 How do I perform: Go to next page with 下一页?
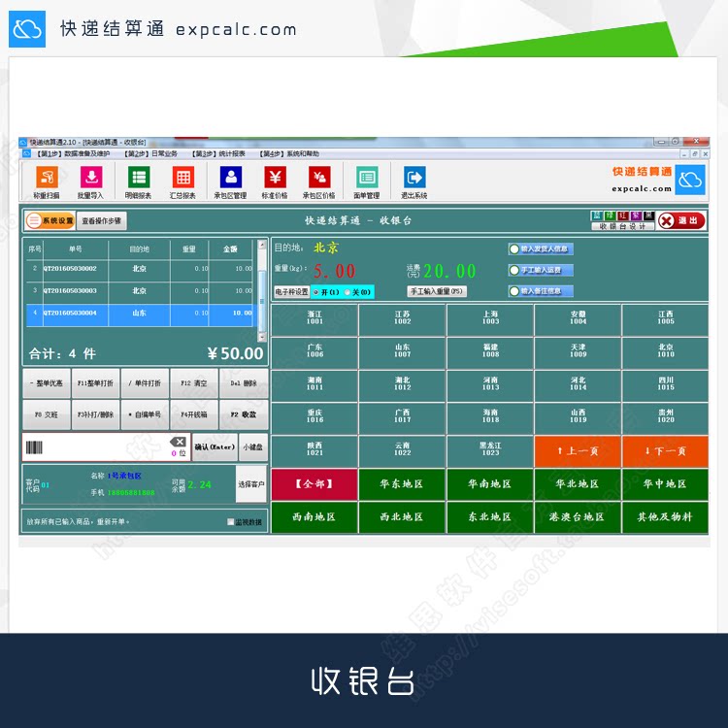[x=665, y=451]
